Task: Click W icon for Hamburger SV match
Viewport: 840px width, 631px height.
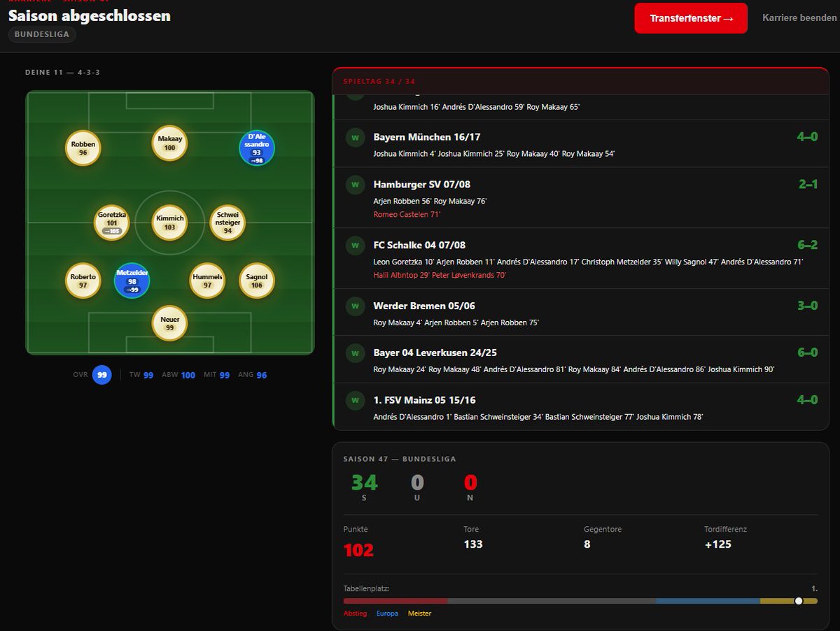Action: coord(355,185)
